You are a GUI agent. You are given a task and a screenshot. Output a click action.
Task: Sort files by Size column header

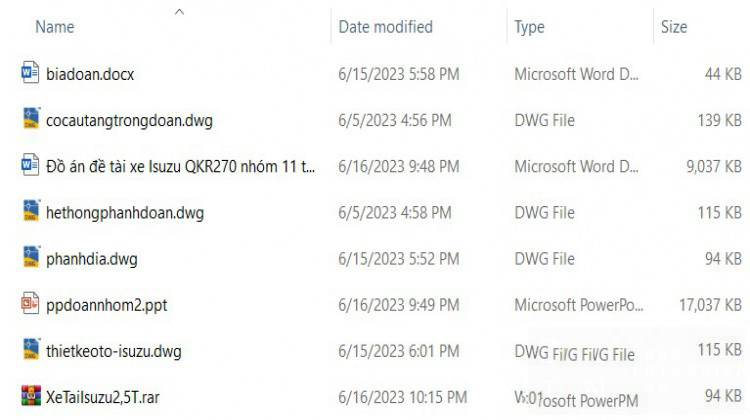(674, 27)
